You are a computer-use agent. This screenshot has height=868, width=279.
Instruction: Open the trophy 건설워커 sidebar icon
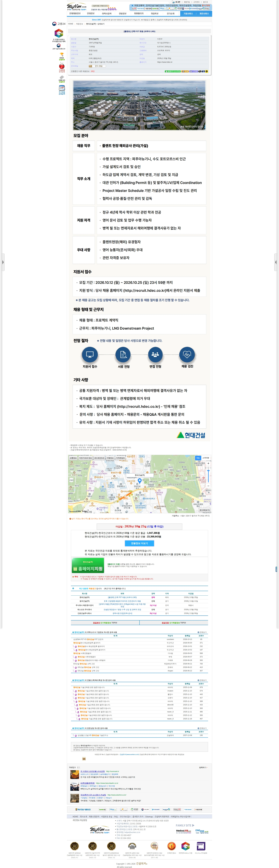tap(62, 56)
